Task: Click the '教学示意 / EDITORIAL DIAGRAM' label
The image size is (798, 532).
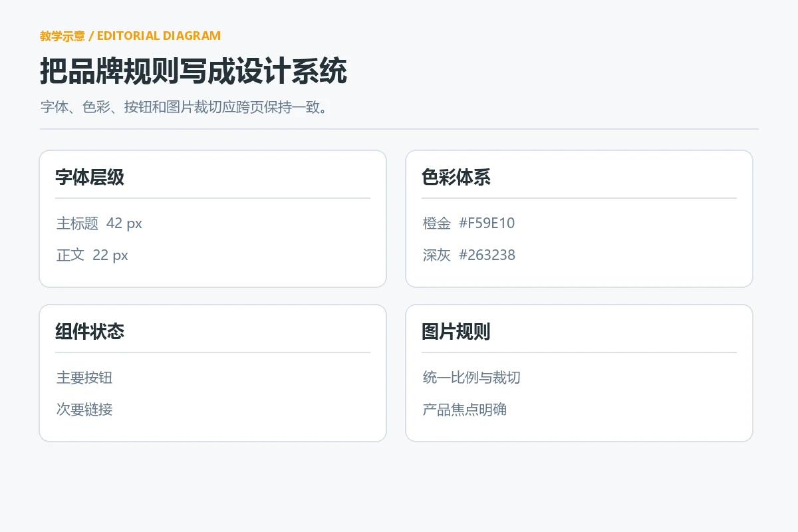Action: (130, 36)
